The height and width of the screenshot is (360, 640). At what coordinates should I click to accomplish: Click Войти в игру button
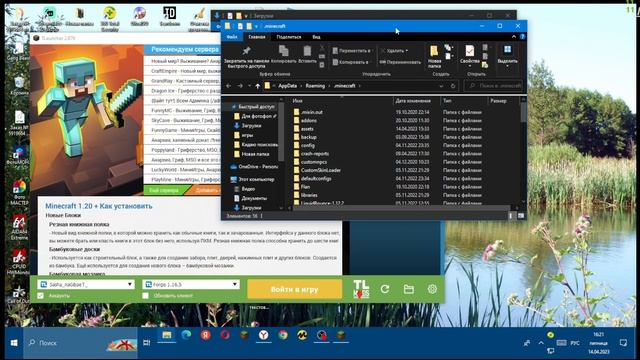pos(294,289)
